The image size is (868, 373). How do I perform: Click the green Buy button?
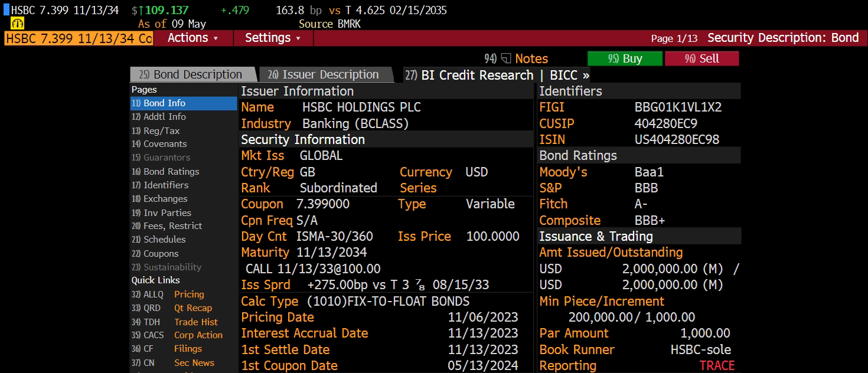click(x=625, y=58)
